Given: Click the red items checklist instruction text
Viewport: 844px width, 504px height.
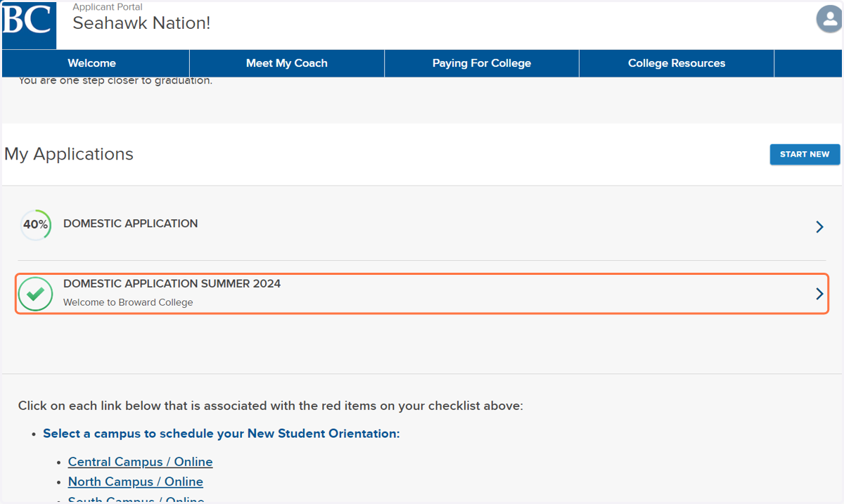Looking at the screenshot, I should (271, 406).
